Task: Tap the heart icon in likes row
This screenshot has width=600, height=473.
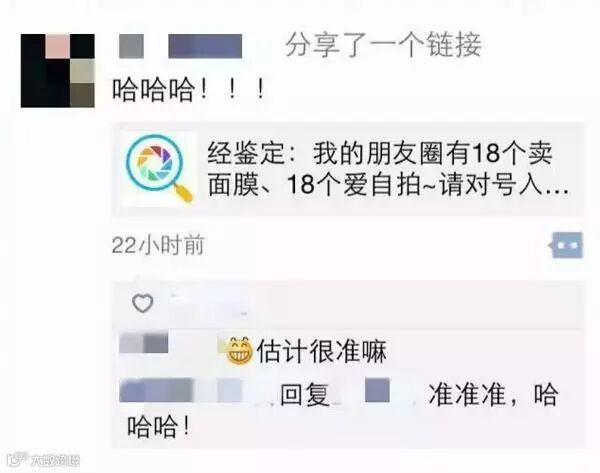Action: (143, 303)
